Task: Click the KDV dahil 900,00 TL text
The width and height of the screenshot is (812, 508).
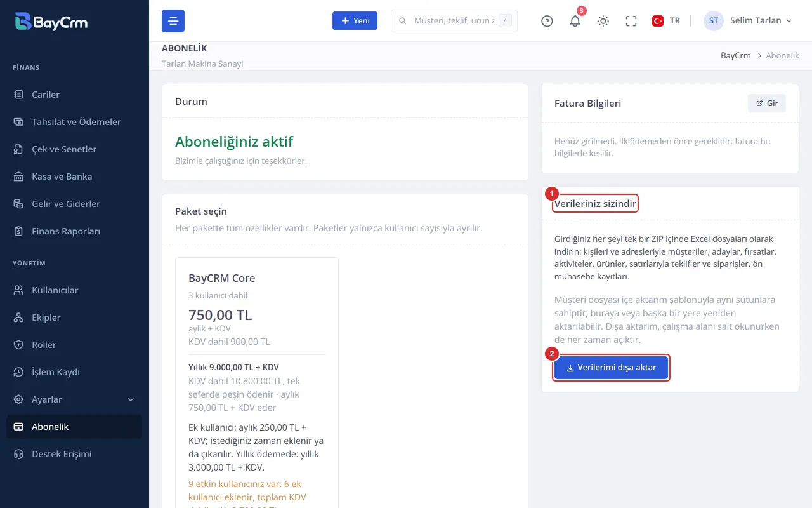Action: coord(229,342)
